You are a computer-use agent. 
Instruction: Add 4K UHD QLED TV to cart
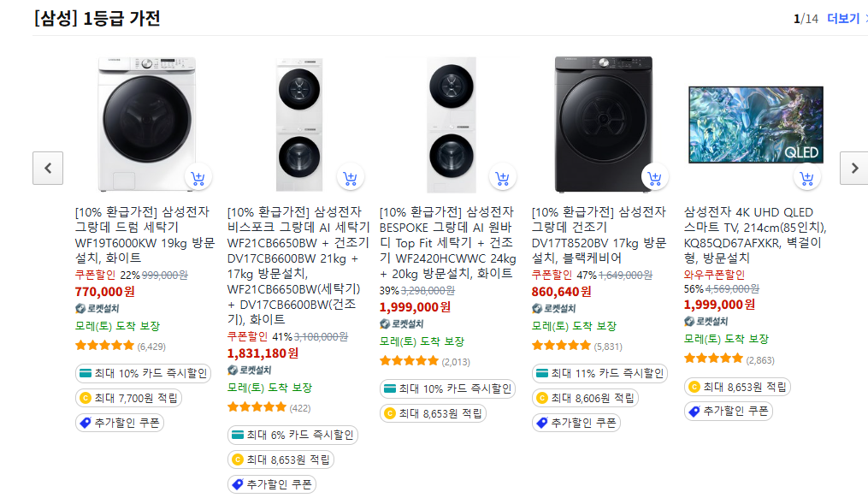pyautogui.click(x=805, y=178)
